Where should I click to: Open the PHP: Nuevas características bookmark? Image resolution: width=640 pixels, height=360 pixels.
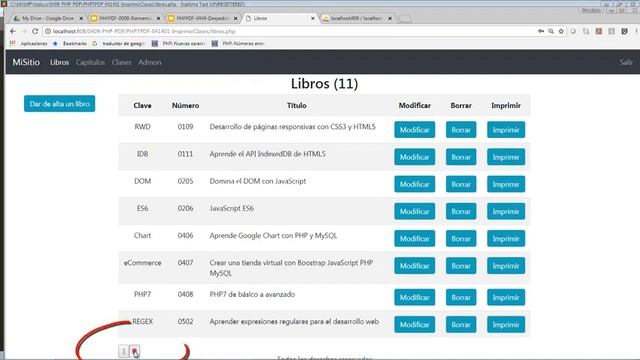tap(178, 43)
